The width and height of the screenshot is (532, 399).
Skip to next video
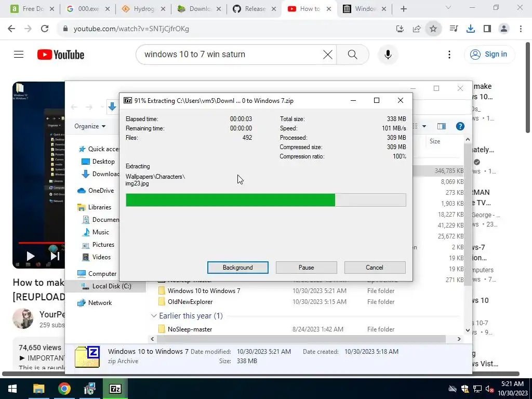coord(55,256)
